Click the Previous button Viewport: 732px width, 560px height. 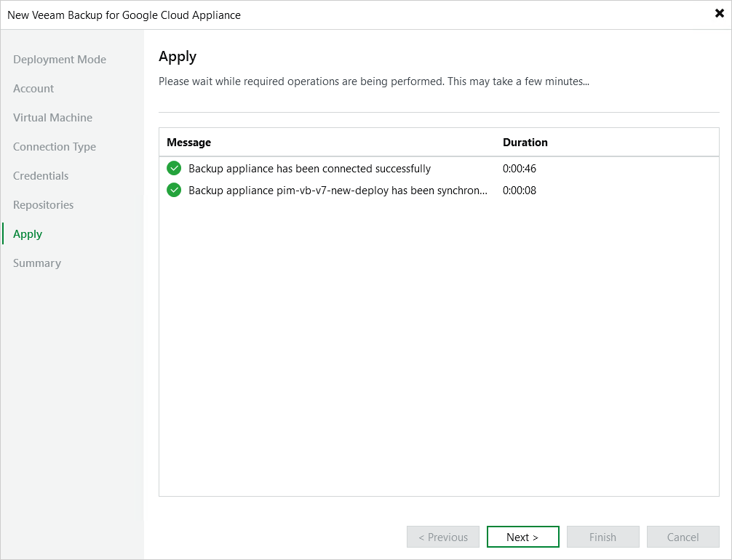coord(443,537)
